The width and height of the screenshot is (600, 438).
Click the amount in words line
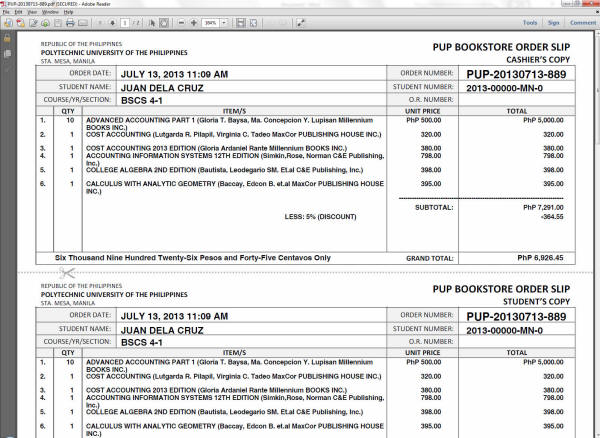[192, 258]
